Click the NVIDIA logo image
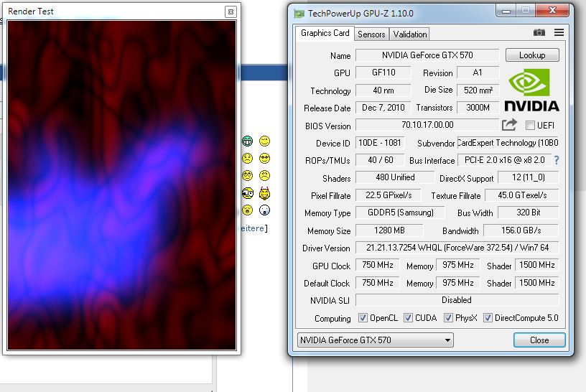This screenshot has height=392, width=586. 532,90
